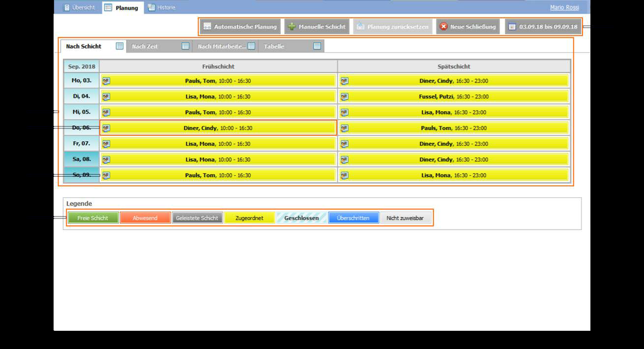Click shift icon for Monday Spätschicht Diner, Cindy
This screenshot has height=349, width=644.
[x=344, y=81]
